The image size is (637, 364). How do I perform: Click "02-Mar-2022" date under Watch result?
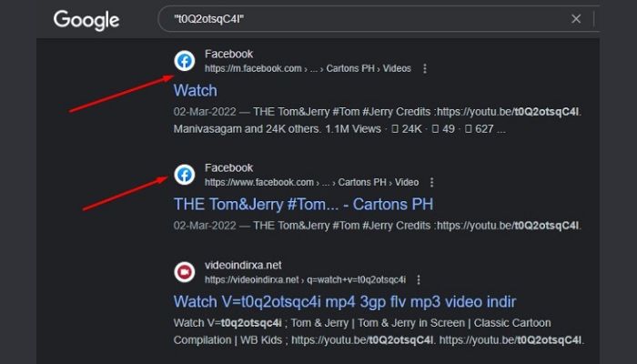(x=205, y=112)
